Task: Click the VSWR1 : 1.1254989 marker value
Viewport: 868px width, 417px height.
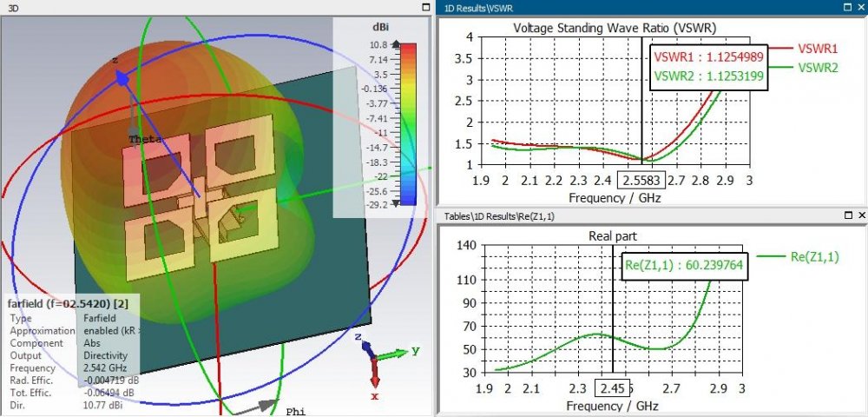Action: click(709, 56)
